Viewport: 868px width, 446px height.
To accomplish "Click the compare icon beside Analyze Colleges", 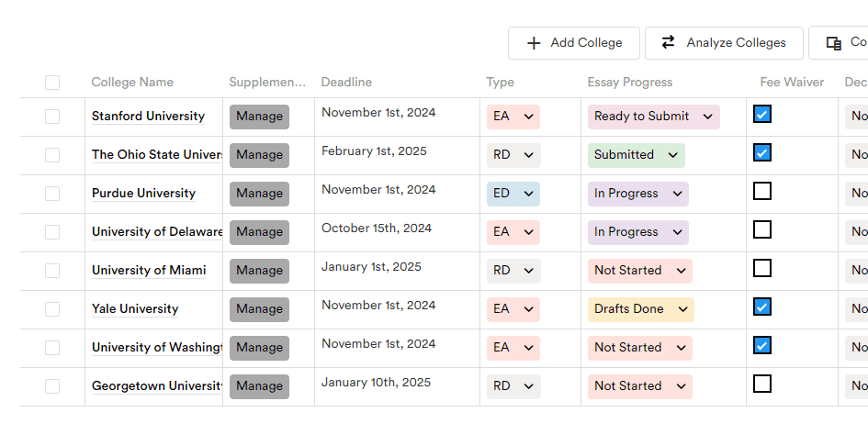I will point(834,43).
